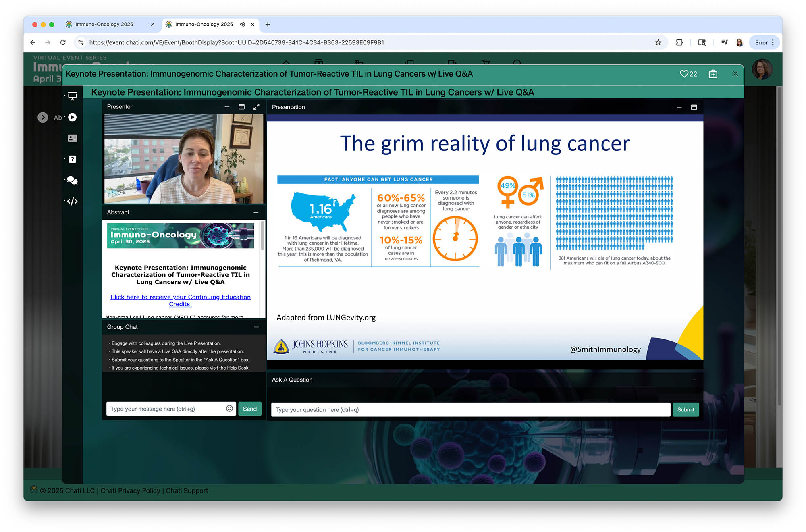This screenshot has height=532, width=806.
Task: Switch to the first Immuno-Oncology 2025 tab
Action: [104, 24]
